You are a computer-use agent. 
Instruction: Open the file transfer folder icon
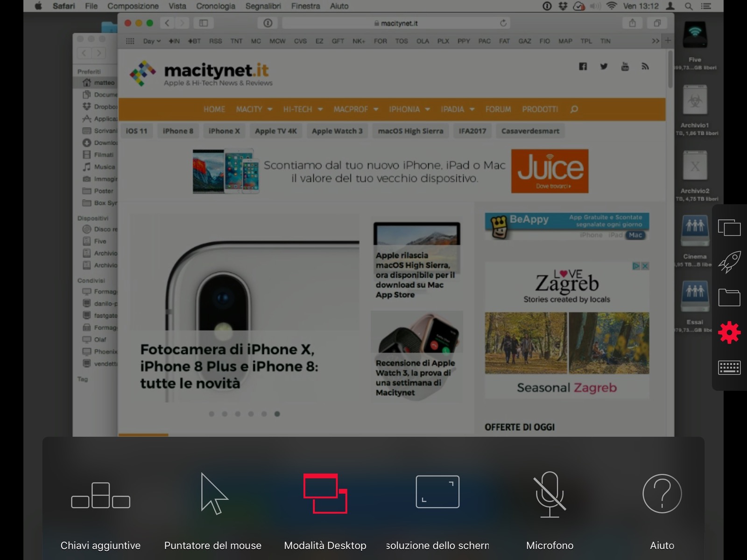pyautogui.click(x=729, y=297)
